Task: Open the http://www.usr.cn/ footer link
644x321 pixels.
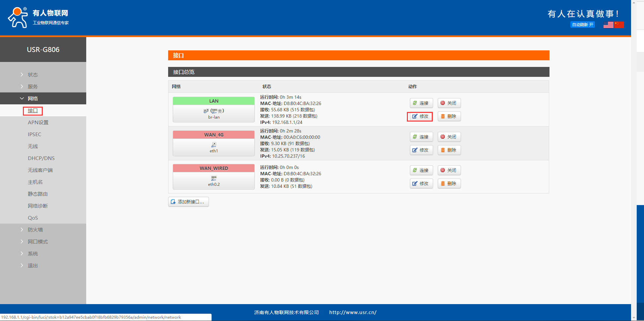Action: click(353, 312)
